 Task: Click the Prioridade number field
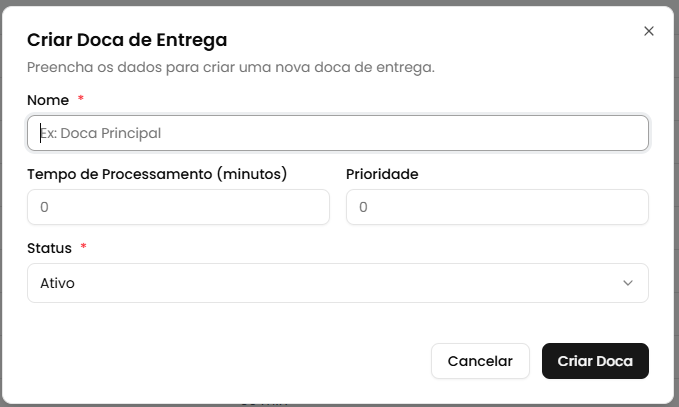coord(497,207)
